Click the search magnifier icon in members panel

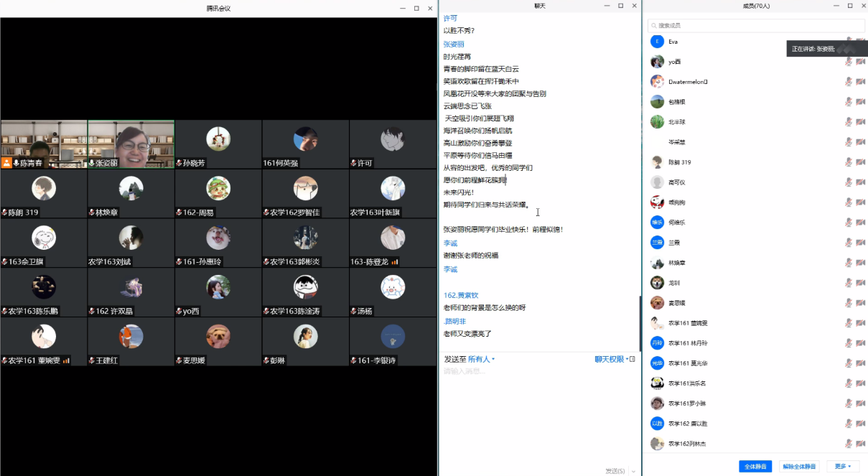click(653, 26)
